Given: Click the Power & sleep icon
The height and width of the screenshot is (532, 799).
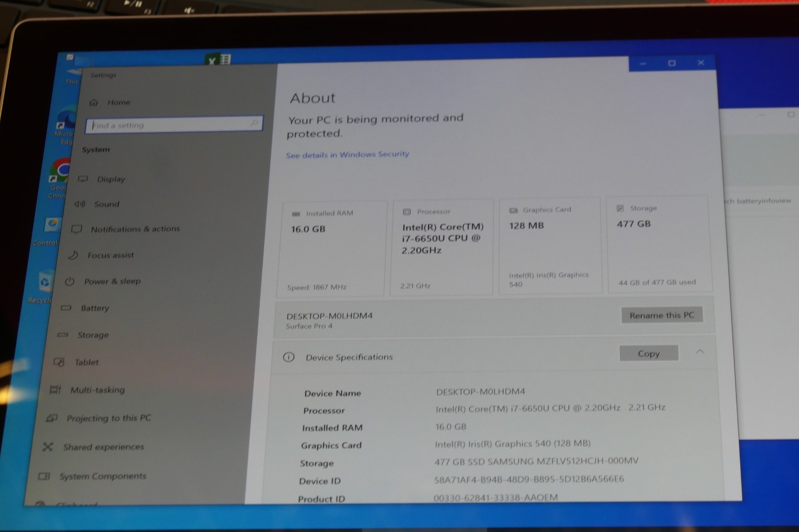Looking at the screenshot, I should point(69,281).
